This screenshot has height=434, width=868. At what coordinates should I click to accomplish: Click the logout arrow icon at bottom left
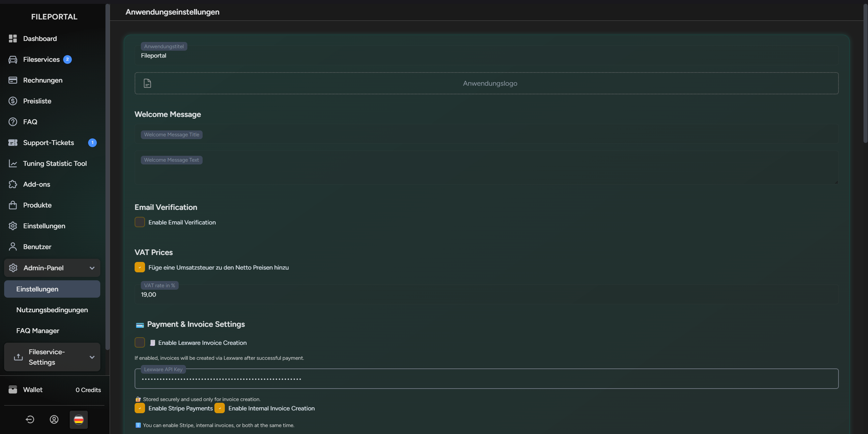pos(30,419)
